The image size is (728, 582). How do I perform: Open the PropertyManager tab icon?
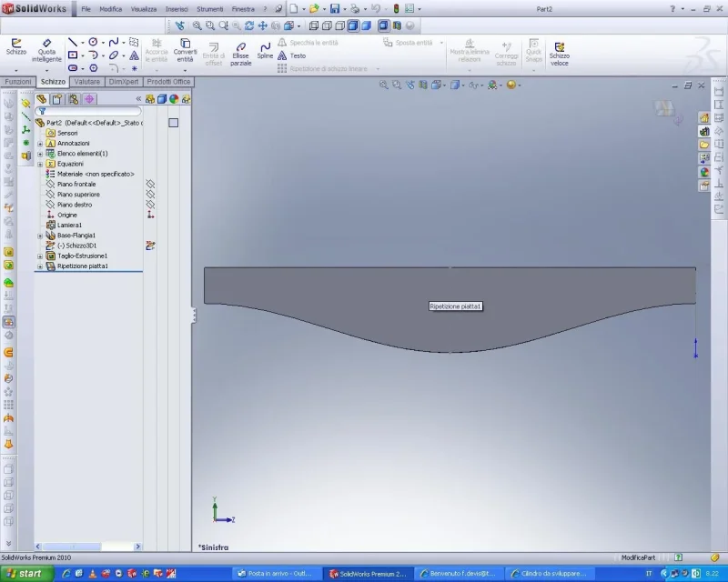[x=57, y=99]
